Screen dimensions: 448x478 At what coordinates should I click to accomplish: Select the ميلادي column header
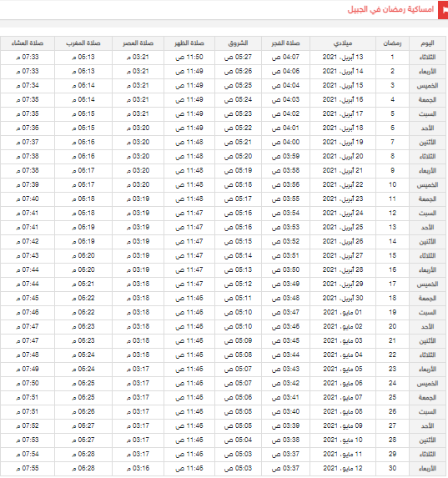point(343,43)
